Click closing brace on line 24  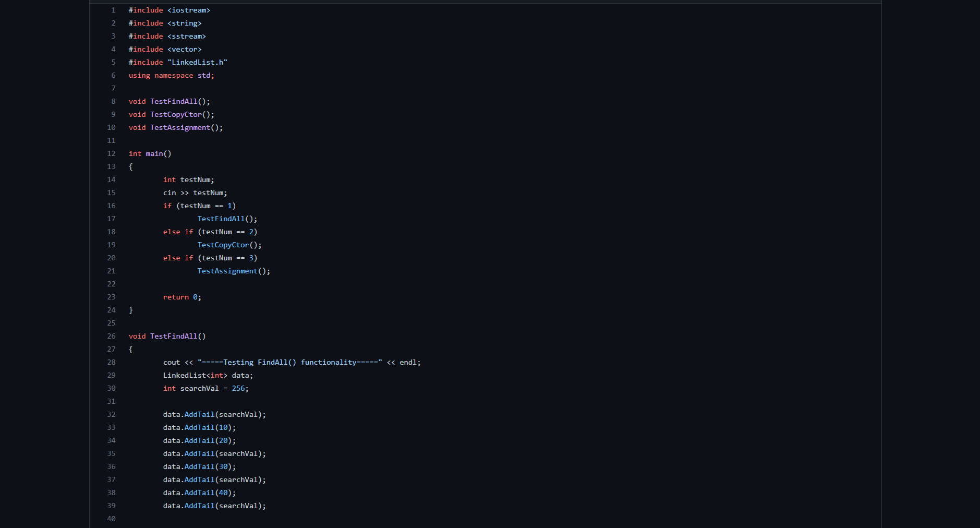(x=131, y=310)
